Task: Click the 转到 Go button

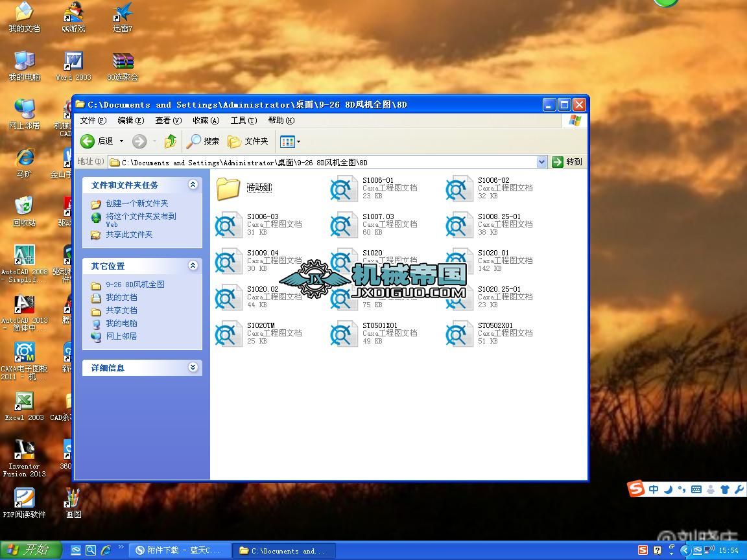Action: (x=567, y=161)
